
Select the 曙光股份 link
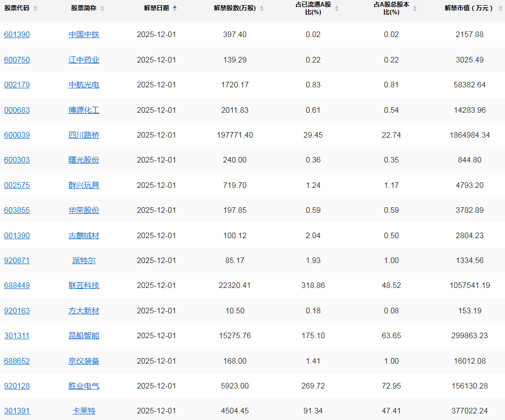click(84, 160)
